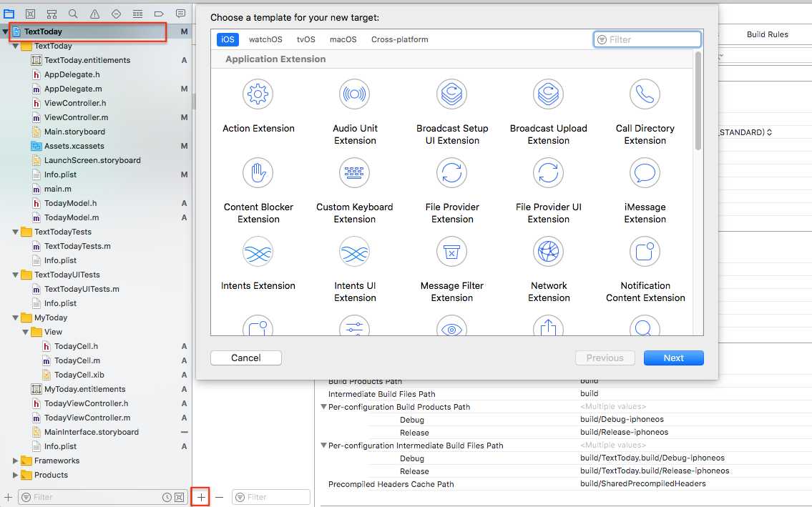Toggle recently modified files filter clock icon
This screenshot has width=812, height=507.
click(x=167, y=497)
